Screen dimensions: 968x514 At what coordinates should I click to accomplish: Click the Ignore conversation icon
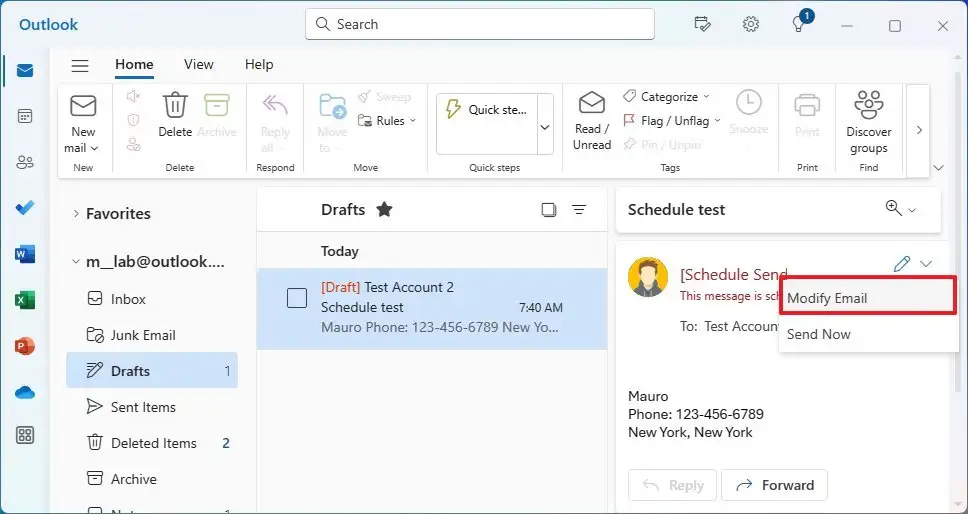[133, 96]
